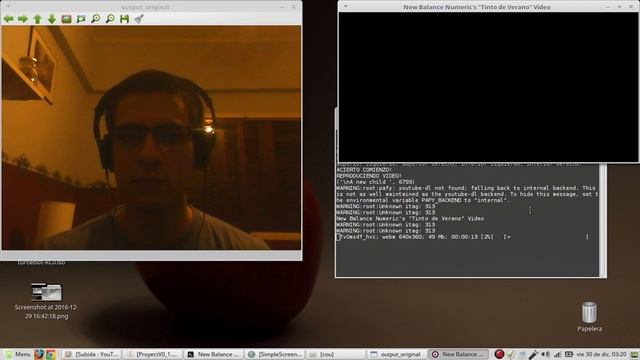The image size is (640, 360).
Task: Click the webcam image in output_original window
Action: click(x=151, y=138)
